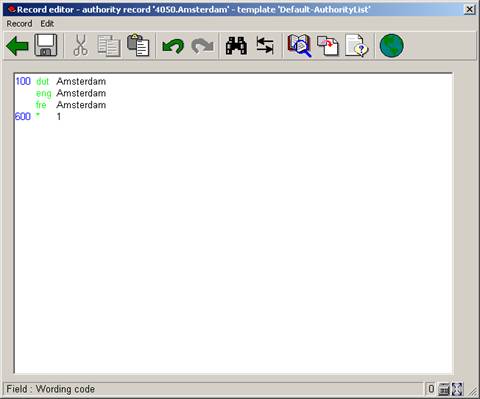Click the swap arrows icon
This screenshot has height=399, width=480.
tap(265, 46)
